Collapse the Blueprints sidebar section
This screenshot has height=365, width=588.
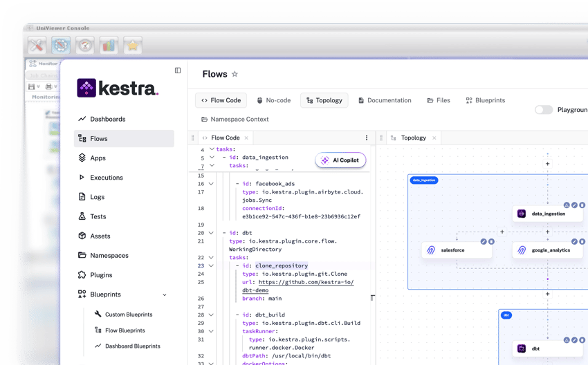165,294
